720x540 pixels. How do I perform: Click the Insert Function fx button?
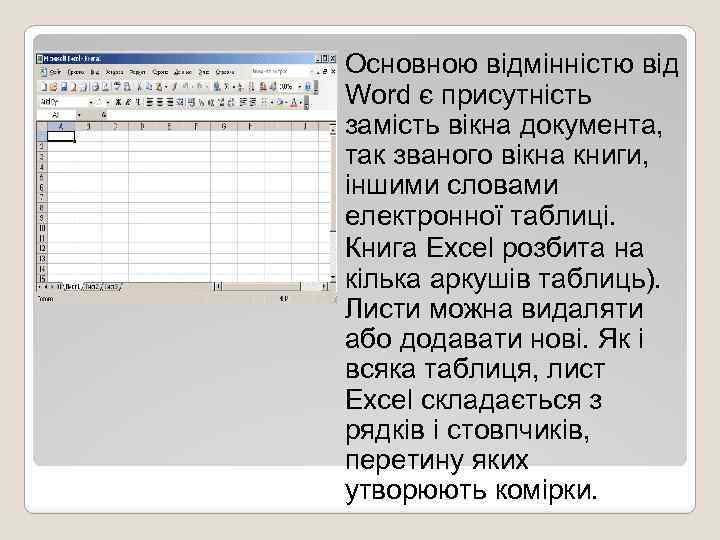(x=104, y=115)
